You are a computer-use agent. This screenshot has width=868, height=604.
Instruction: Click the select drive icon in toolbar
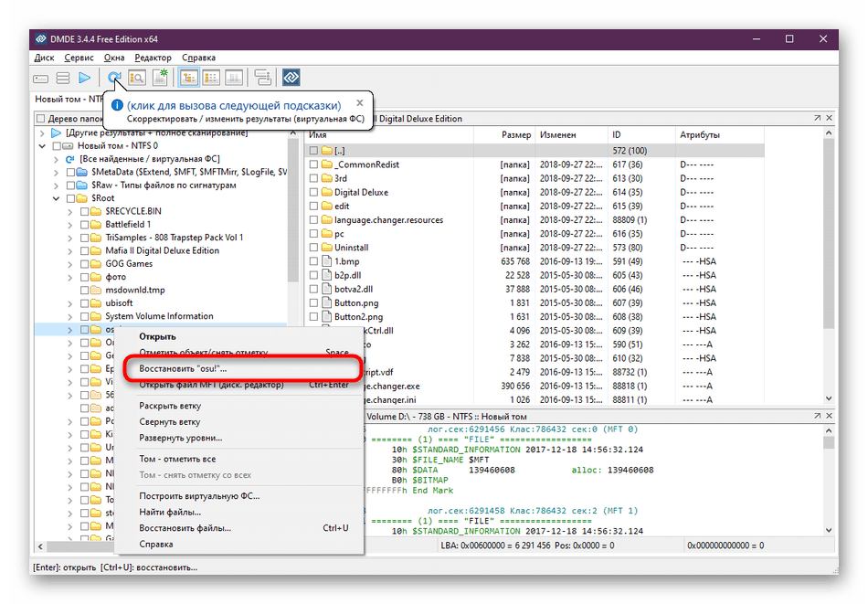pyautogui.click(x=41, y=79)
